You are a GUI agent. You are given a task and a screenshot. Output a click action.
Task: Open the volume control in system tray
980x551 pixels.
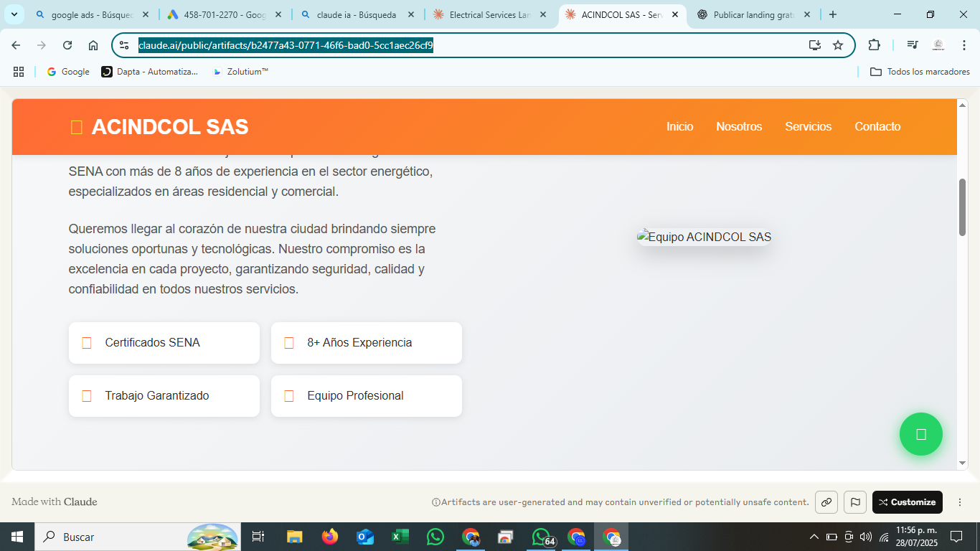866,537
